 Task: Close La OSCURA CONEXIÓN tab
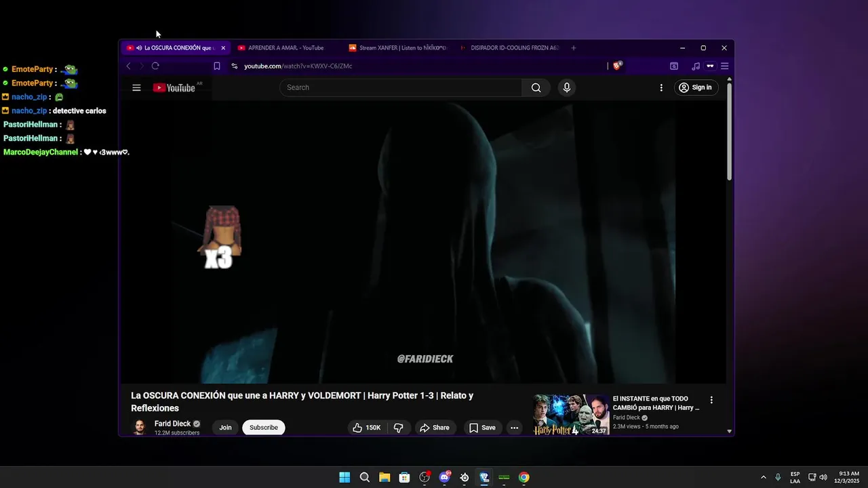click(x=223, y=48)
